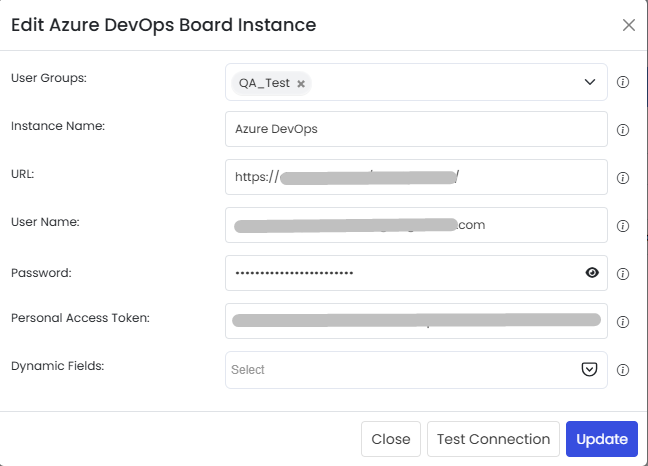
Task: Expand the User Groups dropdown chevron
Action: click(590, 82)
